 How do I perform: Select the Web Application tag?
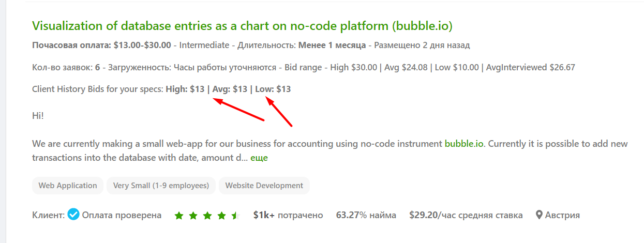(68, 186)
